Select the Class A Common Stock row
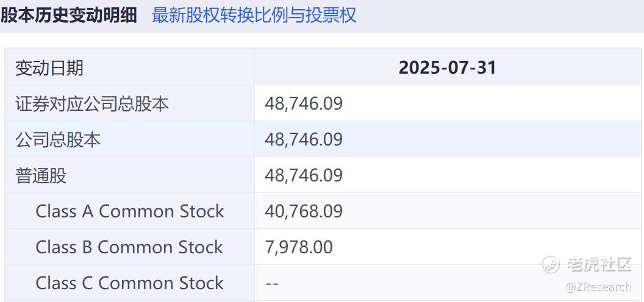 click(x=130, y=211)
